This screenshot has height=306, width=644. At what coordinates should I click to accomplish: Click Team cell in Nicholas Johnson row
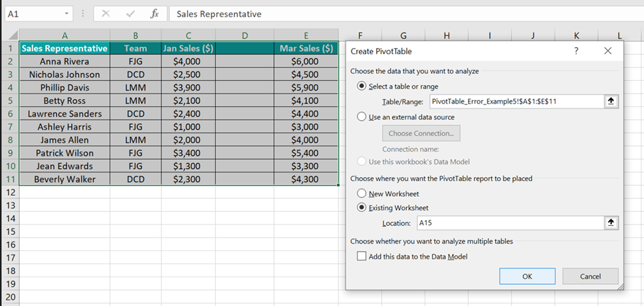[x=136, y=75]
